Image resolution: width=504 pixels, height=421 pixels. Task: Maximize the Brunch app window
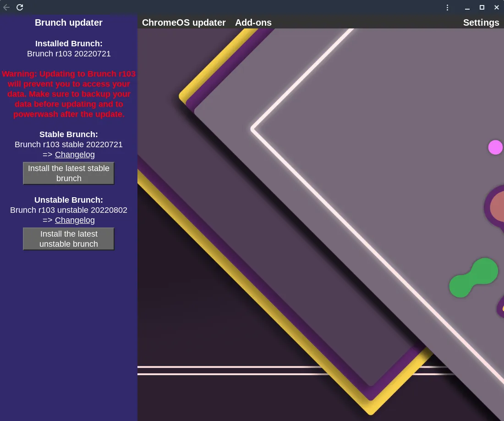pos(482,7)
